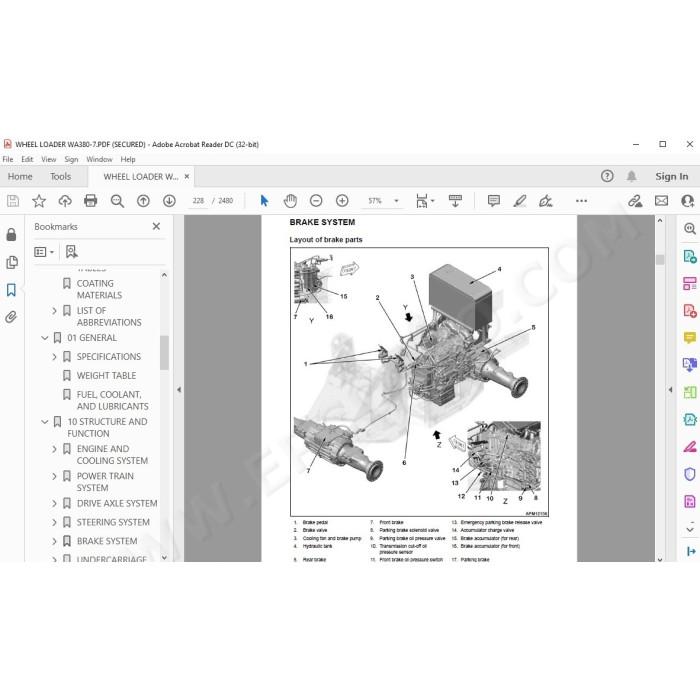Close the WHEEL LOADER document tab
The width and height of the screenshot is (700, 700).
187,176
